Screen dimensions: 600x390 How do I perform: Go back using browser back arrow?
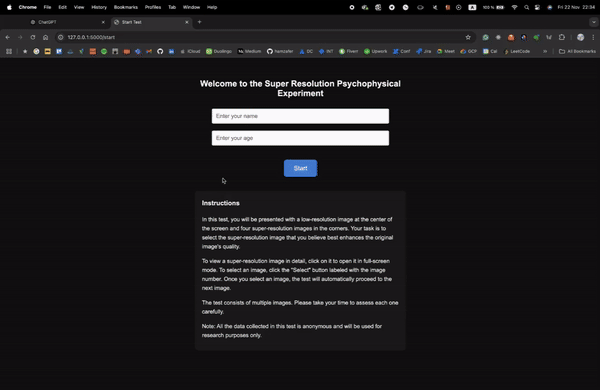(8, 37)
